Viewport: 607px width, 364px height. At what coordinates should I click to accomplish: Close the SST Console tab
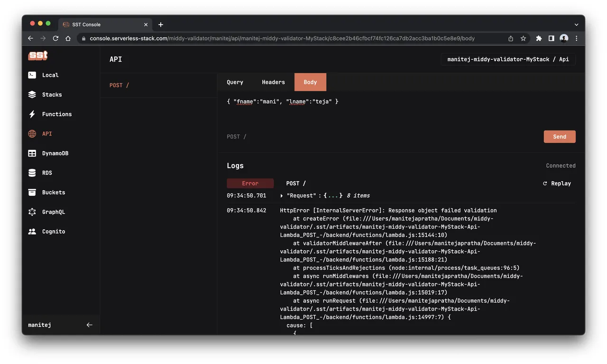(146, 25)
